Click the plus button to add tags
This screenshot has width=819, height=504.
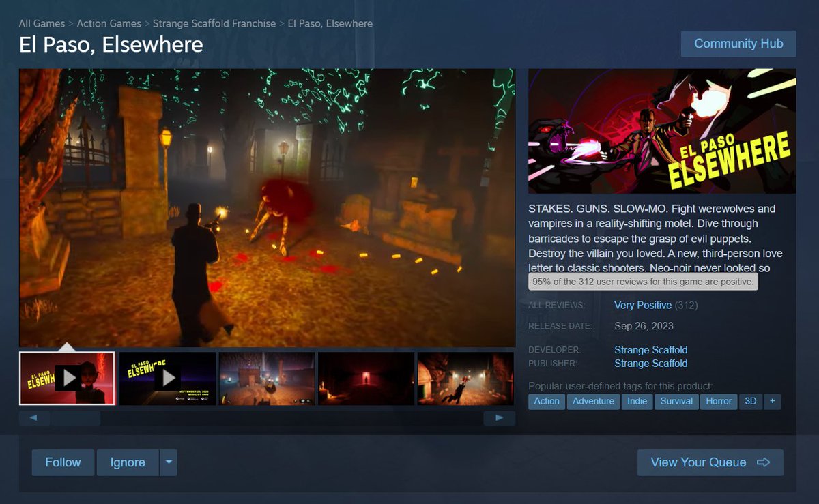pyautogui.click(x=773, y=401)
